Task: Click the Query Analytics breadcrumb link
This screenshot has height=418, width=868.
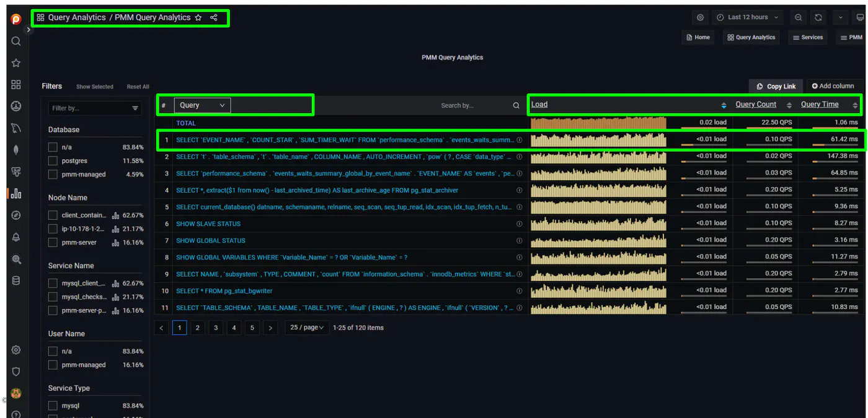Action: click(x=77, y=17)
